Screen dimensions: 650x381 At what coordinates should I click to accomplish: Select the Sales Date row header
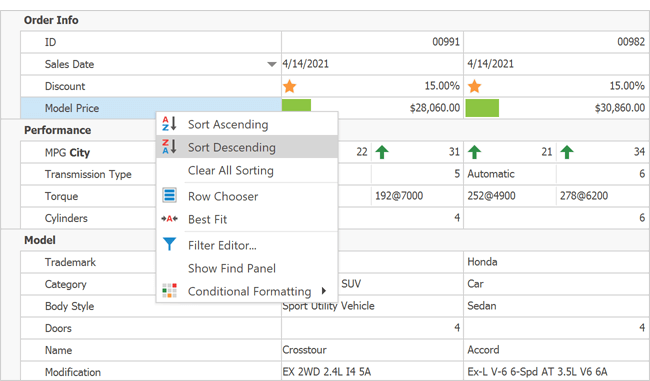point(151,64)
